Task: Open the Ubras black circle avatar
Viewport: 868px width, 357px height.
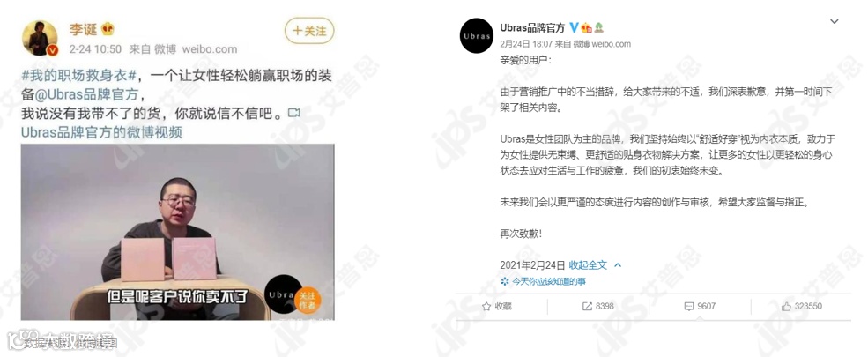Action: [476, 36]
